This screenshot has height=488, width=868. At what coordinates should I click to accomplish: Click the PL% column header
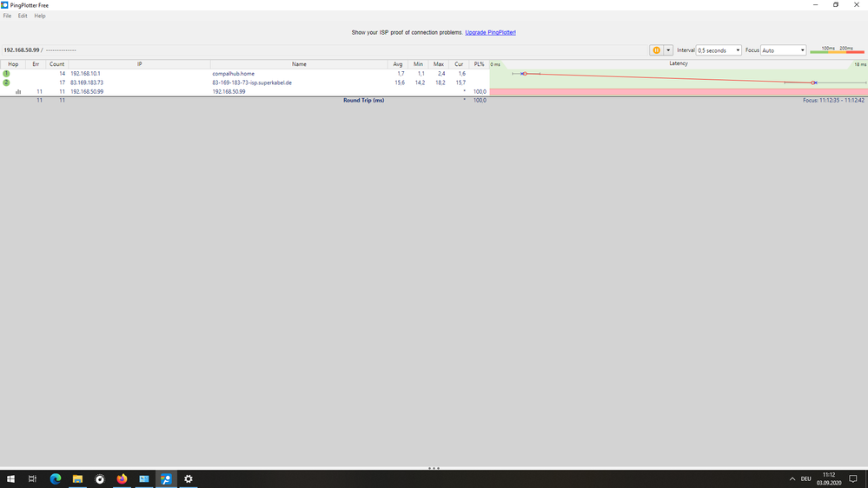(479, 64)
